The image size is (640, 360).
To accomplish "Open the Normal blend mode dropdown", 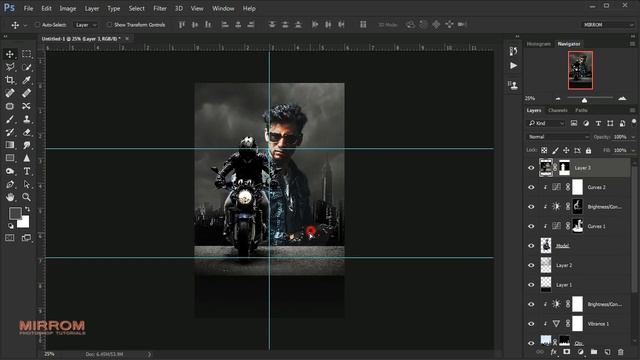I will (558, 137).
